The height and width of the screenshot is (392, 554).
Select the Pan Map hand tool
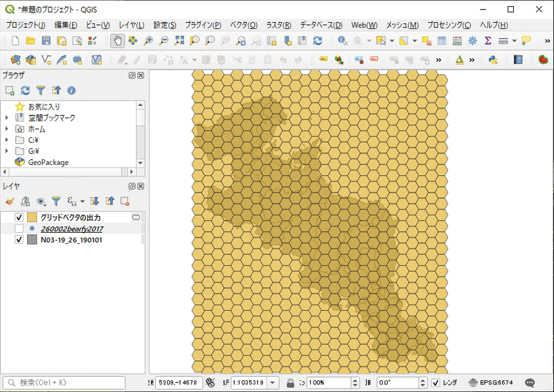(x=118, y=41)
